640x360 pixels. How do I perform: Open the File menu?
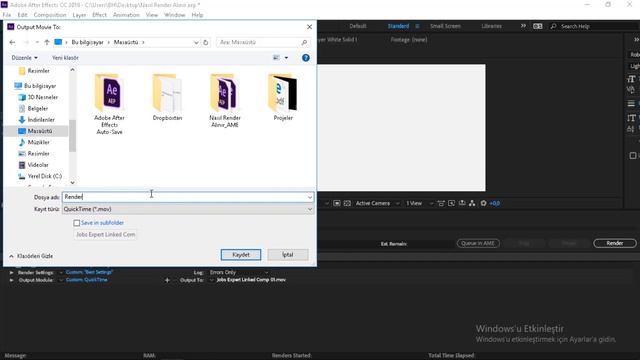pos(7,15)
